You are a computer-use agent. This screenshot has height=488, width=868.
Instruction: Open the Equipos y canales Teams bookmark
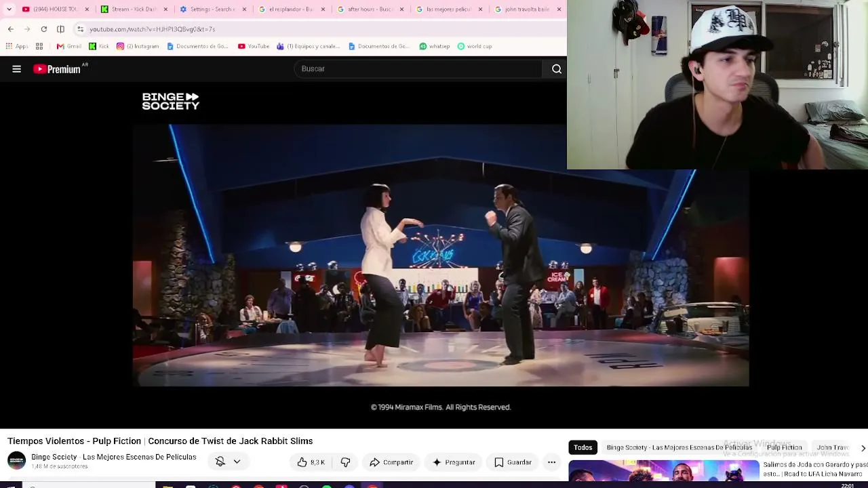pyautogui.click(x=309, y=47)
